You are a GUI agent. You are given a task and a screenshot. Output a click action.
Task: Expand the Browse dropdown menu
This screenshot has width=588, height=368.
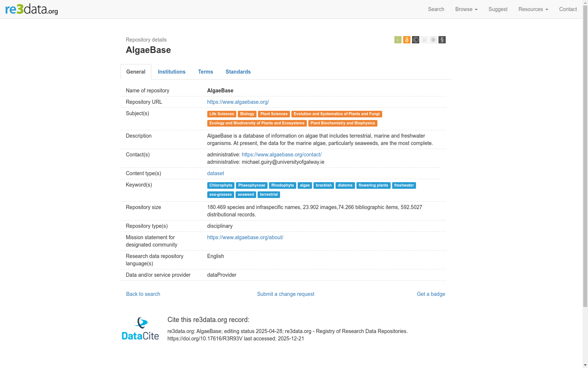pyautogui.click(x=466, y=9)
